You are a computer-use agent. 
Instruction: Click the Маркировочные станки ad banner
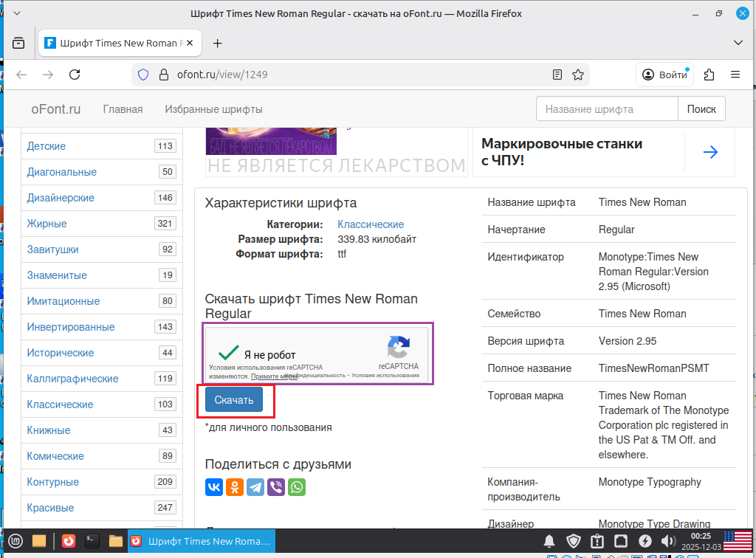(x=604, y=152)
